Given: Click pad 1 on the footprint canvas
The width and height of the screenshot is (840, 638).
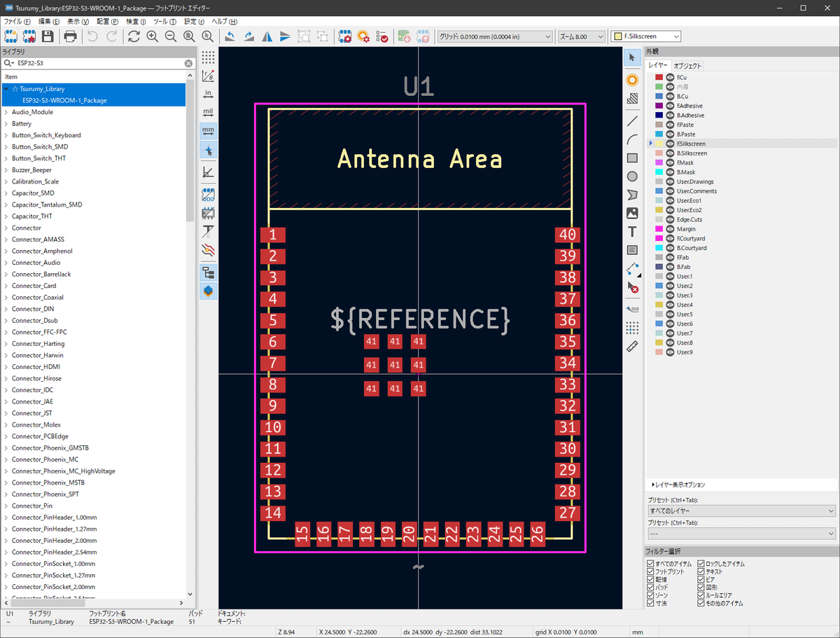Looking at the screenshot, I should click(x=272, y=235).
